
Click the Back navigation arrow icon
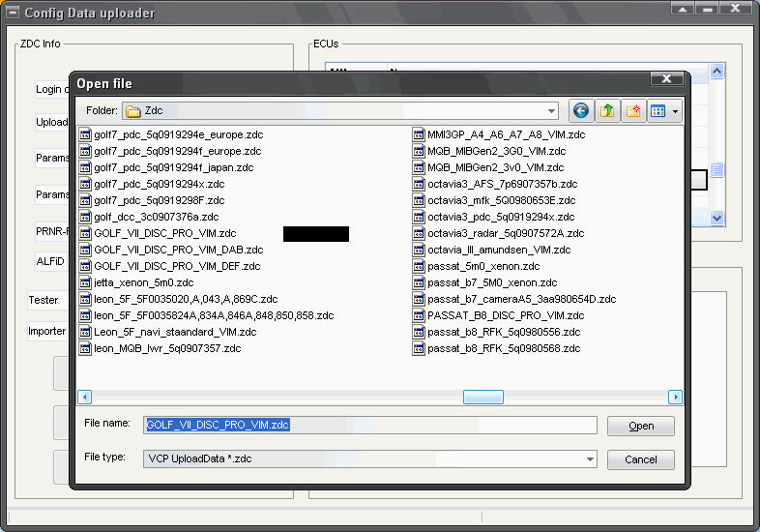point(581,111)
